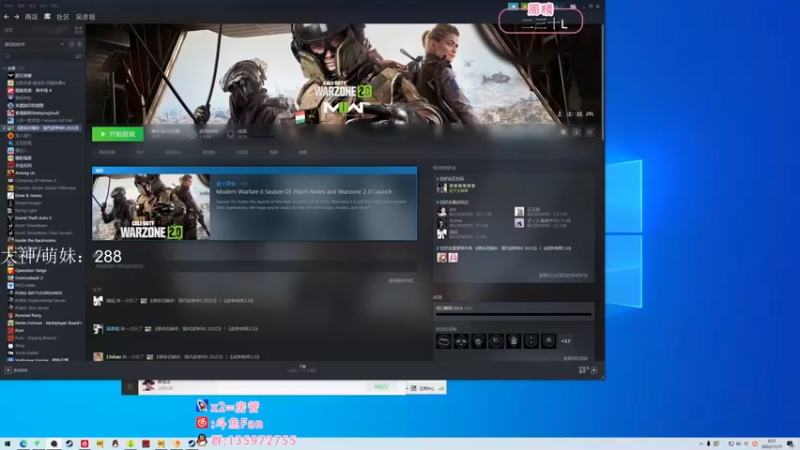Collapse the 全部 games category

pyautogui.click(x=5, y=68)
